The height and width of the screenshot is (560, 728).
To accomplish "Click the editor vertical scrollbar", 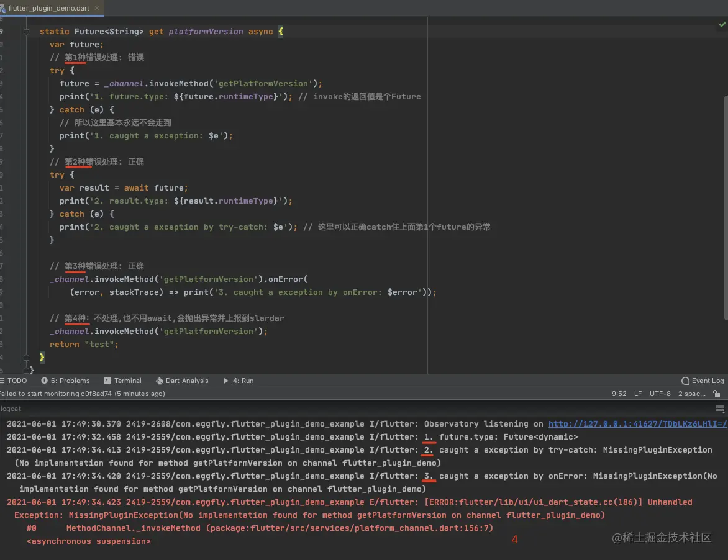I will tap(726, 207).
